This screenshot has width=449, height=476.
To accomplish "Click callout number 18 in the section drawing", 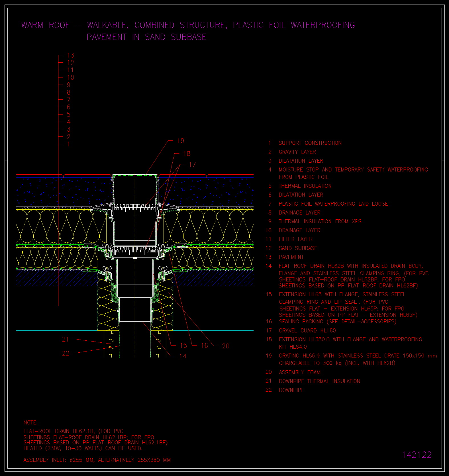I will pyautogui.click(x=187, y=154).
